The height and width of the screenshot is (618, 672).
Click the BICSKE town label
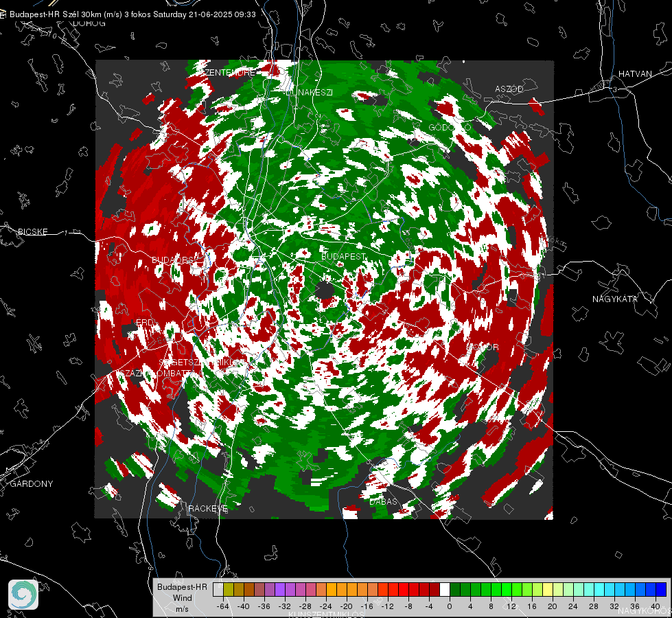pos(33,231)
